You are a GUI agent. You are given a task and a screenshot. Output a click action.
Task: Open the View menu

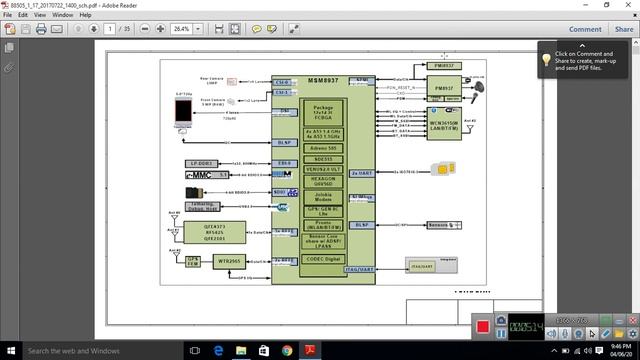(40, 15)
